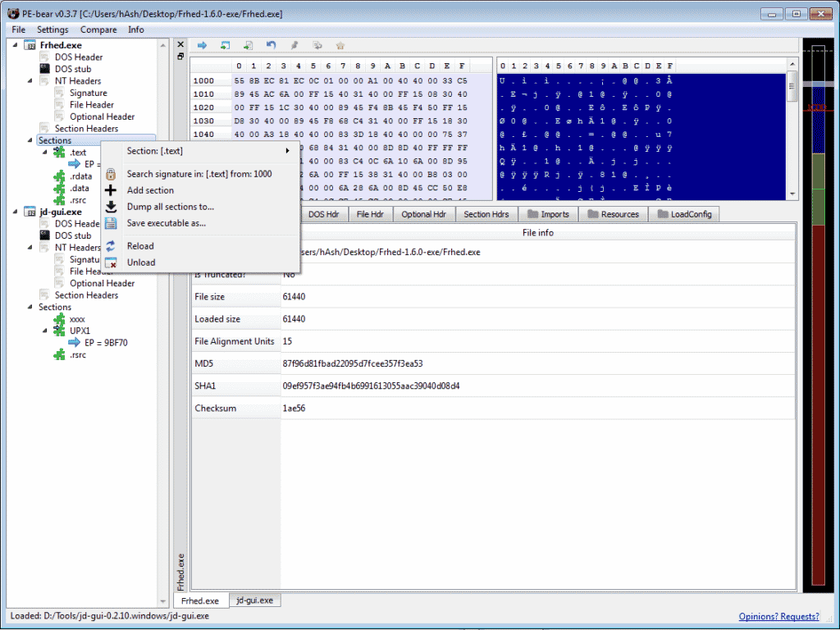Click the green puzzle icon beside .rdata

[59, 176]
